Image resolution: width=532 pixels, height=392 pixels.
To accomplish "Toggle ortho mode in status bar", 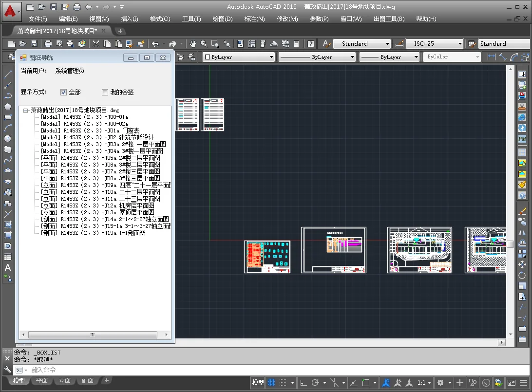I will [304, 383].
